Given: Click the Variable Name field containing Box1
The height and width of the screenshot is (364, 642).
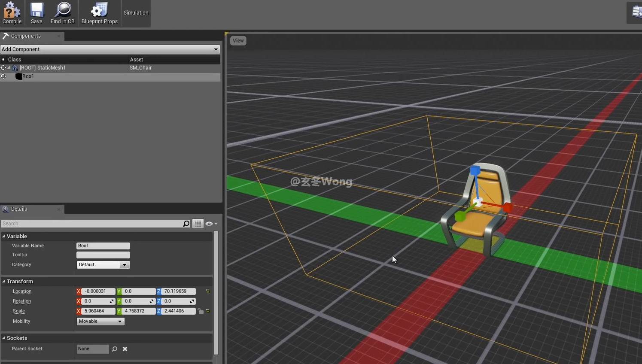Looking at the screenshot, I should point(103,246).
